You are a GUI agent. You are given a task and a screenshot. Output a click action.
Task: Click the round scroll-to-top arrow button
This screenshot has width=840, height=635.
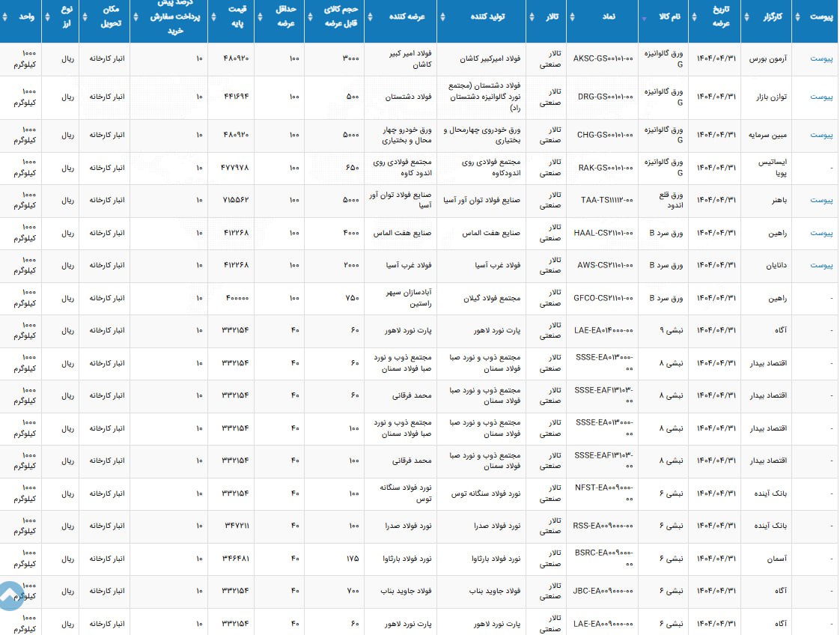10,596
